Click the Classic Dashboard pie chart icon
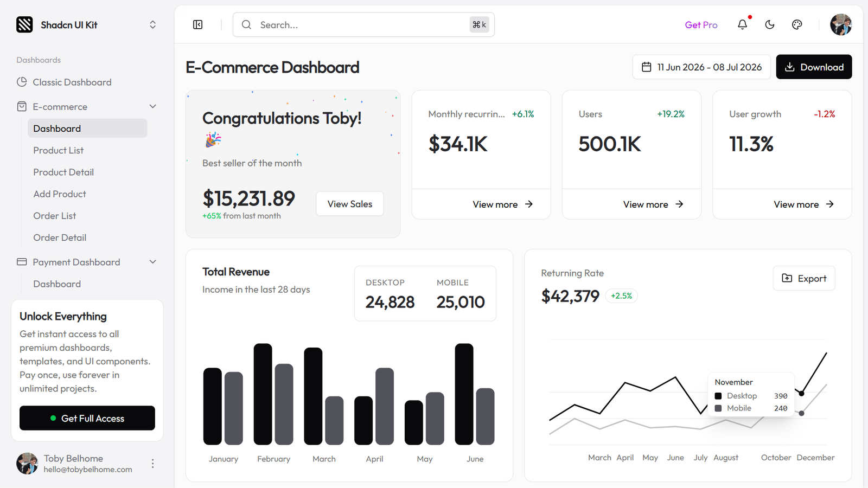Screen dimensions: 868x488 click(x=22, y=82)
